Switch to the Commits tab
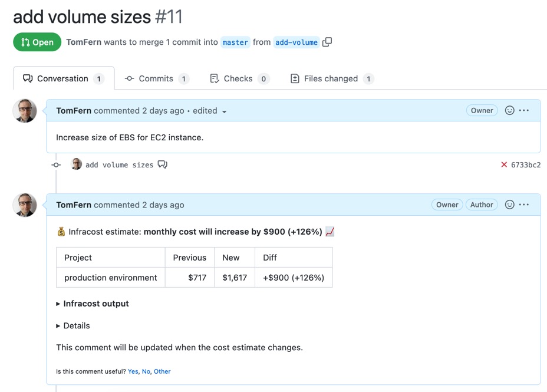The width and height of the screenshot is (547, 392). click(156, 78)
